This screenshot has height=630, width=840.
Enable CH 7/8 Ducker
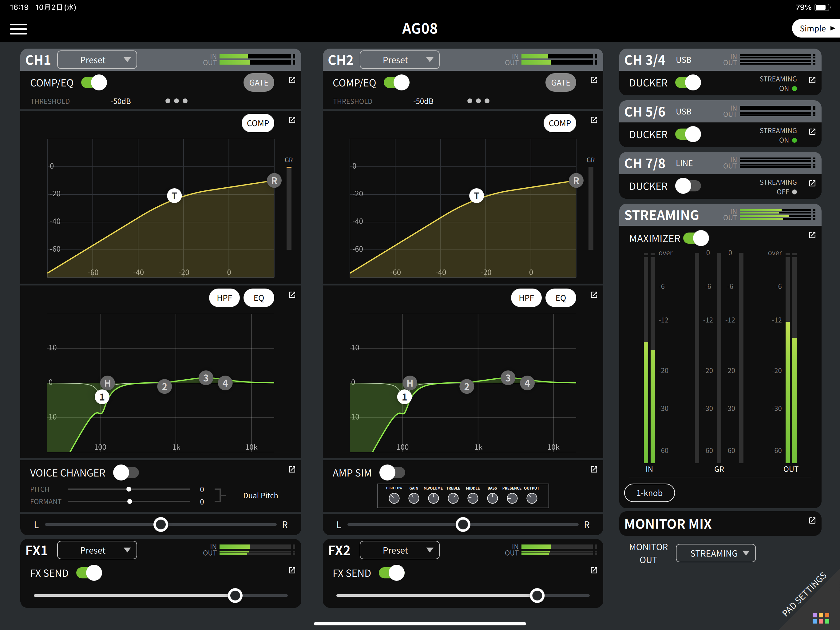[688, 186]
